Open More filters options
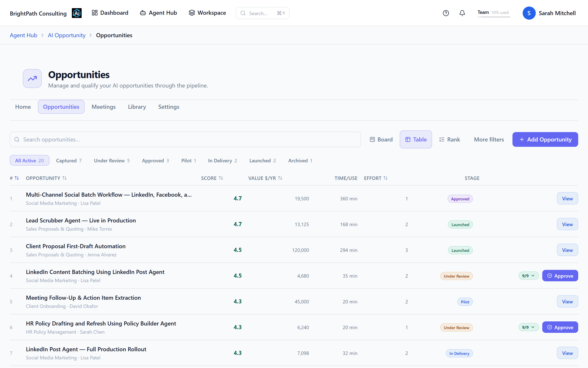This screenshot has width=588, height=368. click(x=489, y=139)
